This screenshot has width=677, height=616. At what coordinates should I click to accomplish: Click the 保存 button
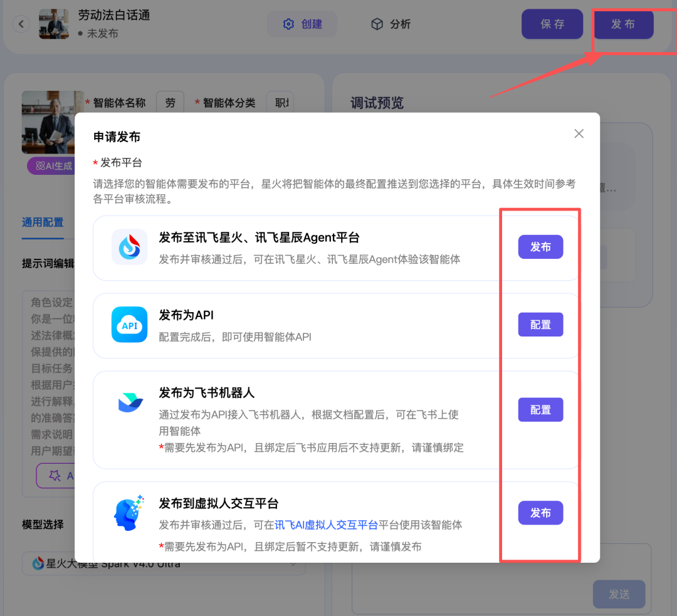click(552, 24)
